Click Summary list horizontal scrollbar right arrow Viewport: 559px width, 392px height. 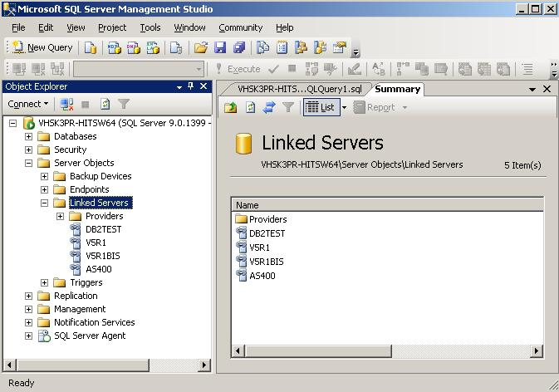point(537,351)
